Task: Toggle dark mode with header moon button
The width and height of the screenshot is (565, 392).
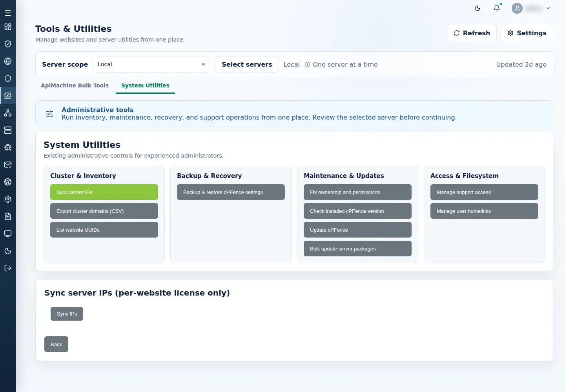Action: pos(478,8)
